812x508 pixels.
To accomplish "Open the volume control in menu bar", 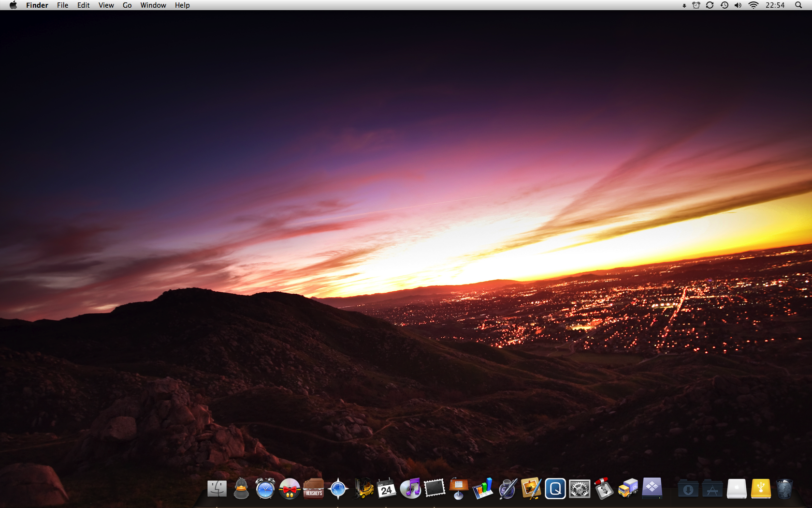I will (738, 5).
